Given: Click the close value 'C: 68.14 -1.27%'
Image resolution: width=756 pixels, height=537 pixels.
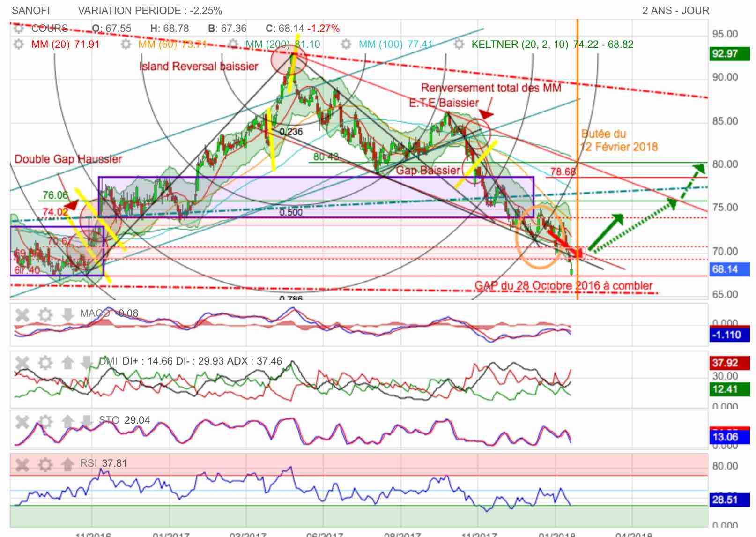Looking at the screenshot, I should [303, 28].
